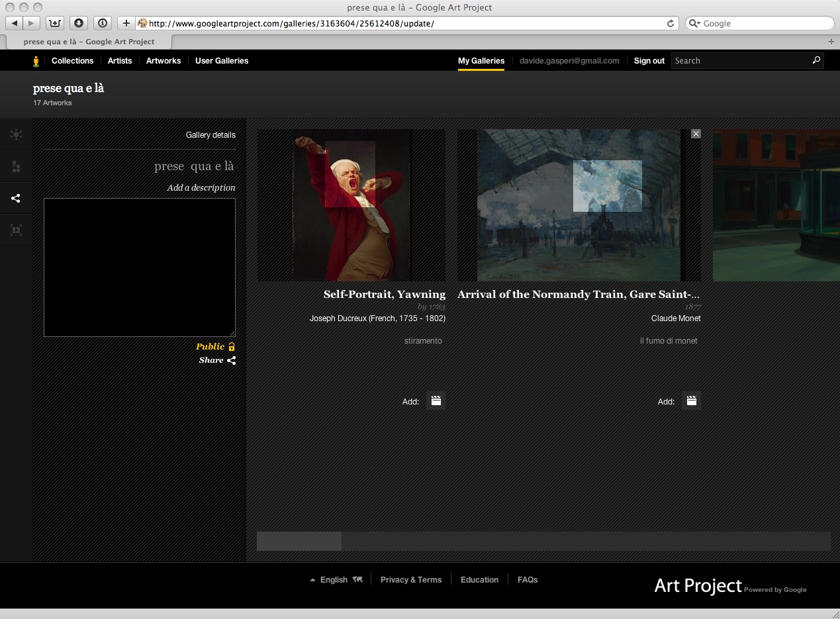Click the Add a description label
840x619 pixels.
click(x=201, y=187)
